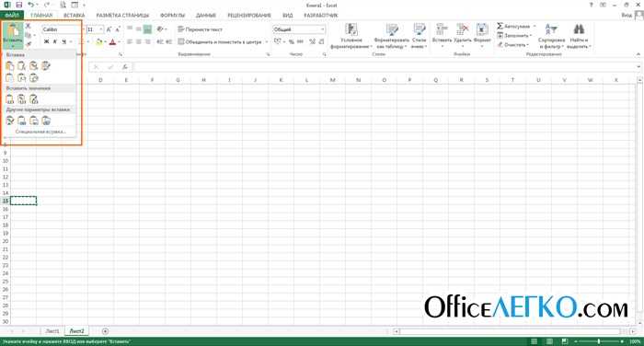Click the horizontal scrollbar at bottom
This screenshot has height=346, width=644.
[x=514, y=331]
